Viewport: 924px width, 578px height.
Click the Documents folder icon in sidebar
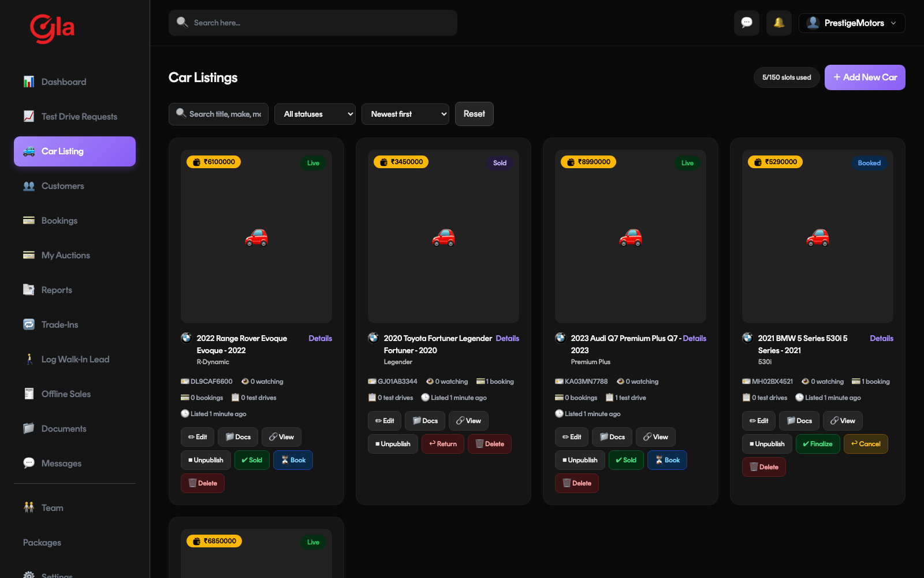[x=29, y=429]
